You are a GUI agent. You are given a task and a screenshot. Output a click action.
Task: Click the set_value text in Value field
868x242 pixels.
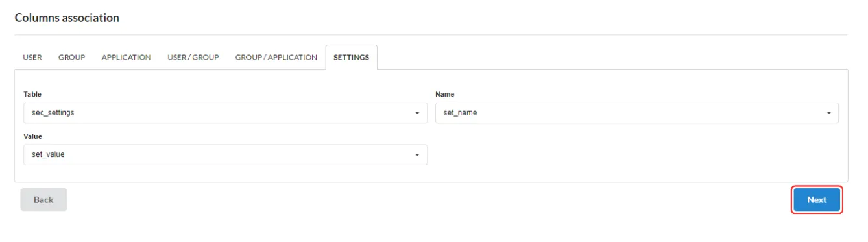tap(48, 154)
